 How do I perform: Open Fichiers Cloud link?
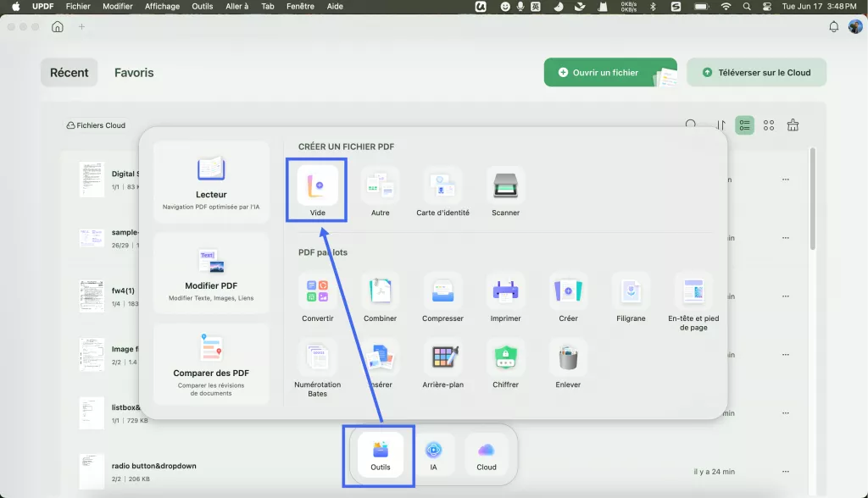pos(96,125)
